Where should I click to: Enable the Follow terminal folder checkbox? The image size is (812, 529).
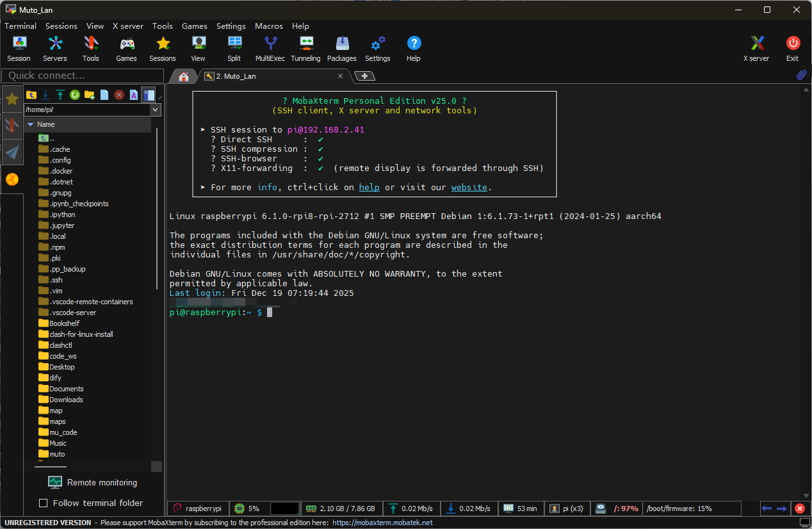pos(44,503)
